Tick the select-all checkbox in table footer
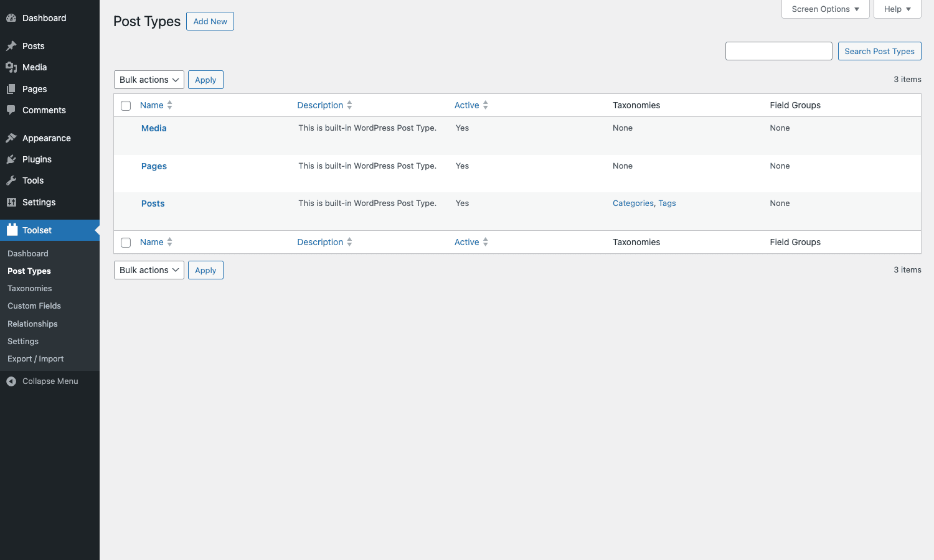This screenshot has height=560, width=934. pyautogui.click(x=126, y=243)
